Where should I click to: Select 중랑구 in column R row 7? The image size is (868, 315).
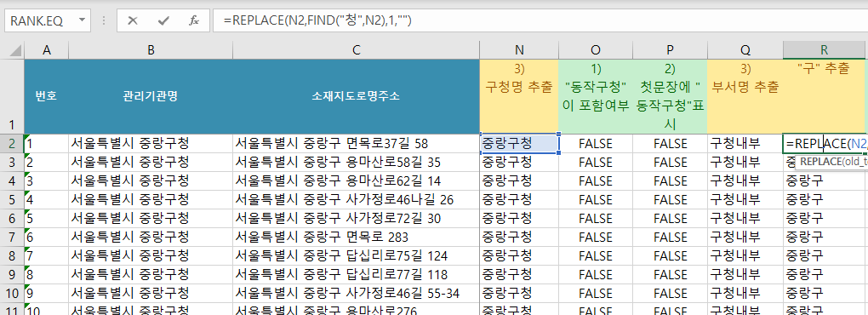click(x=825, y=238)
